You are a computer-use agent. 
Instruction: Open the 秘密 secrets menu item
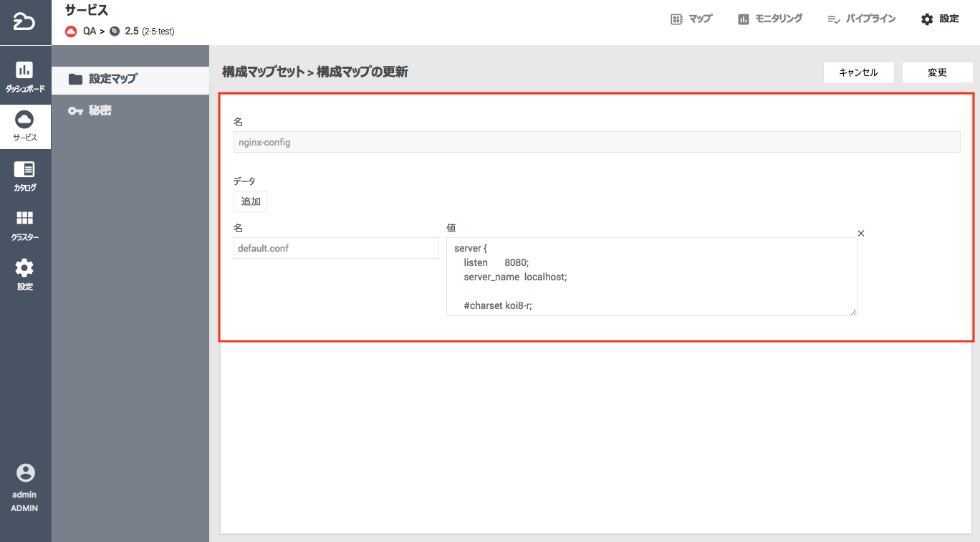[x=100, y=111]
